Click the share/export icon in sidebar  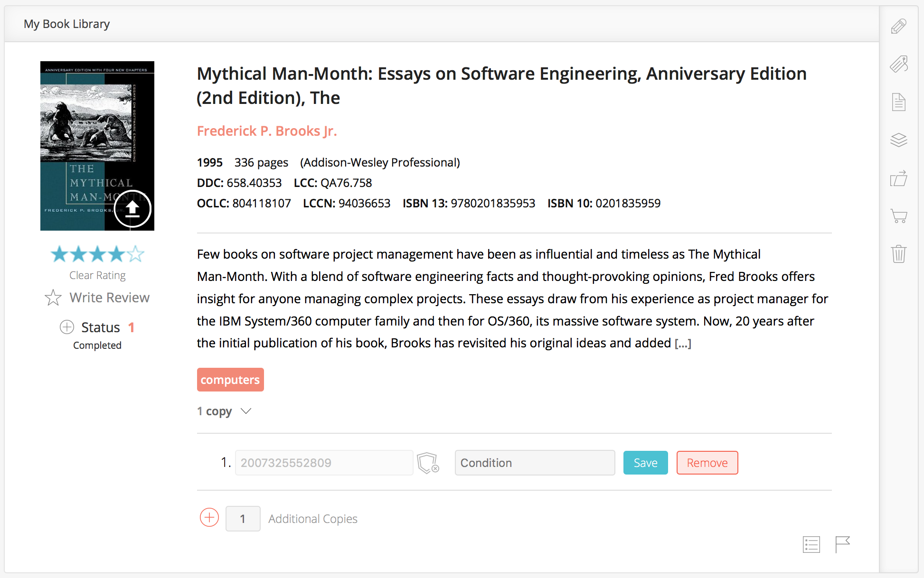coord(898,178)
